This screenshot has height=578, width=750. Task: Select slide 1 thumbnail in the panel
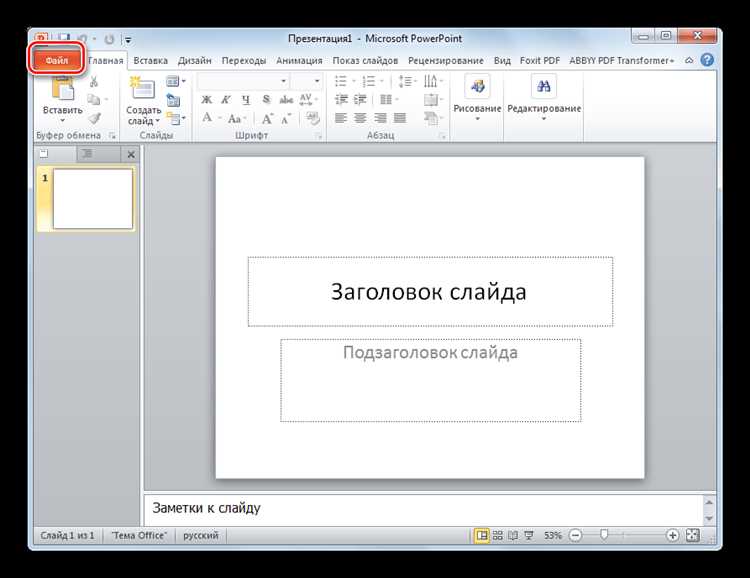pyautogui.click(x=92, y=199)
